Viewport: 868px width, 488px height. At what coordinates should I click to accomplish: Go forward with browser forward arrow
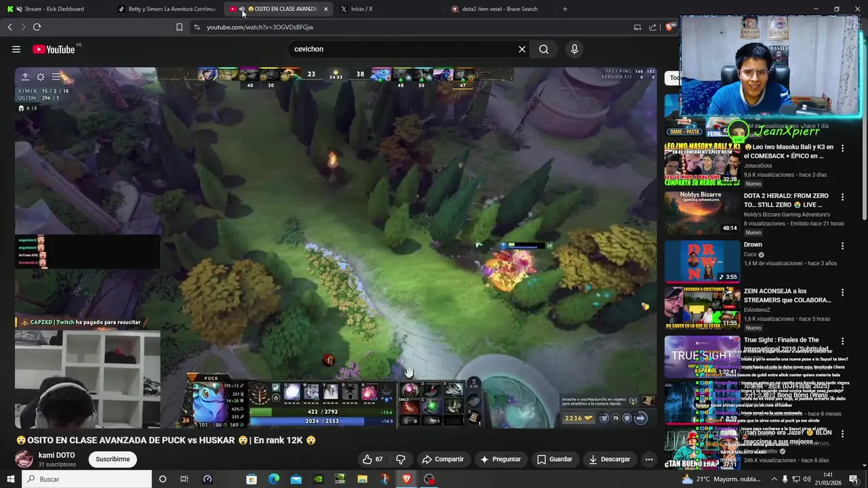coord(23,27)
